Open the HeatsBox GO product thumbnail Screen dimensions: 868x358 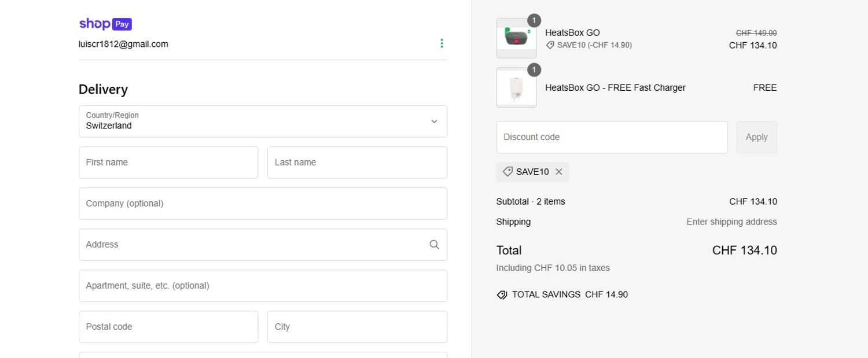point(516,38)
